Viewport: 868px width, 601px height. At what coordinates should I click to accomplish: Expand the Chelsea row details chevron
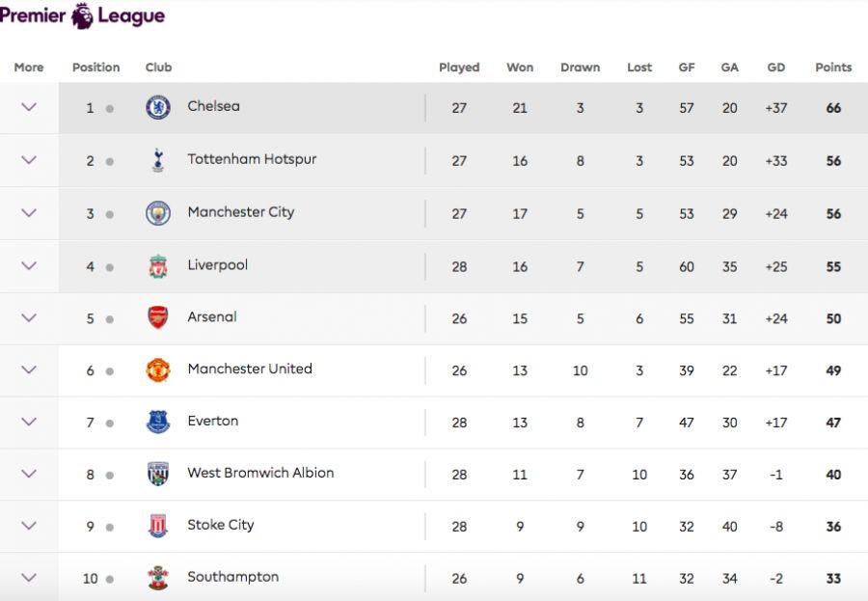29,107
